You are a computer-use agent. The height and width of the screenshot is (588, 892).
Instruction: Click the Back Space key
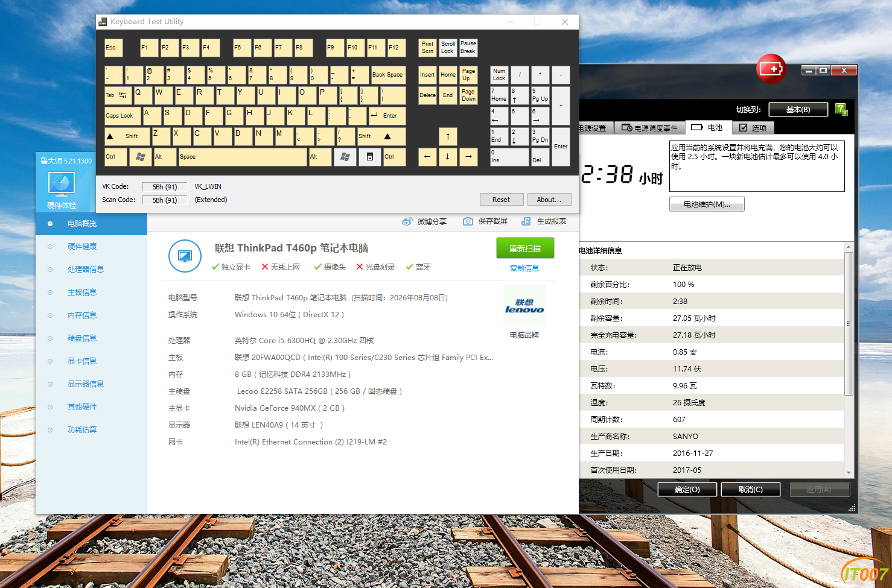click(388, 75)
